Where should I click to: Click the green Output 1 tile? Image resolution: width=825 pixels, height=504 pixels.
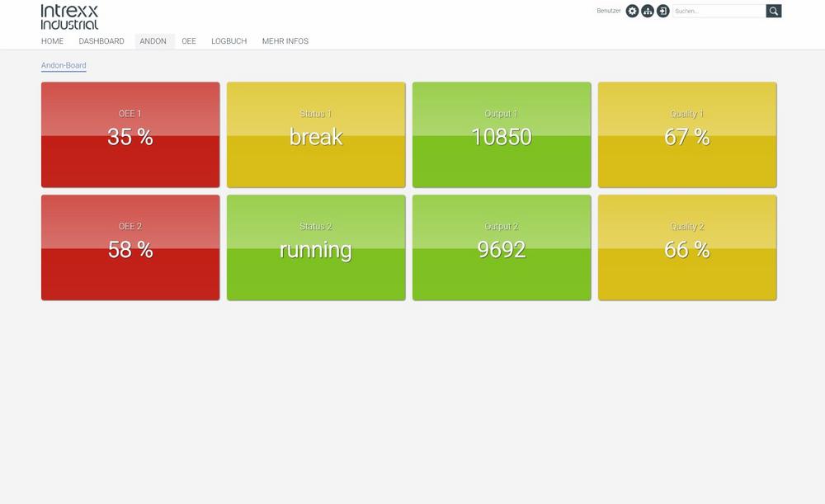[502, 134]
